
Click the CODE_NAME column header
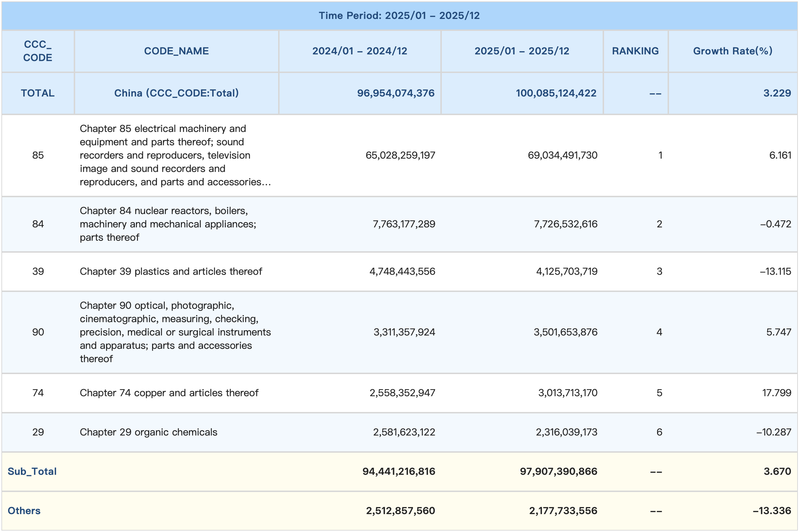[x=176, y=51]
